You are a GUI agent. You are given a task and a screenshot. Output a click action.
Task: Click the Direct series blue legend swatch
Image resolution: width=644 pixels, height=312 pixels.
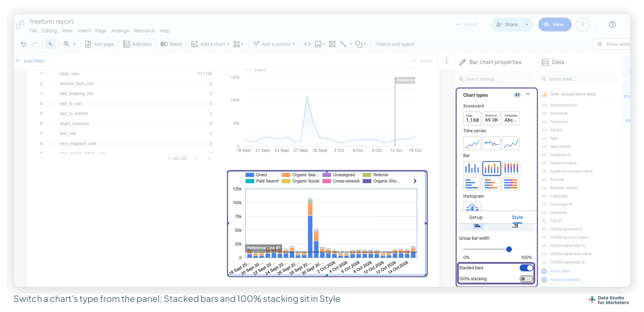(250, 175)
